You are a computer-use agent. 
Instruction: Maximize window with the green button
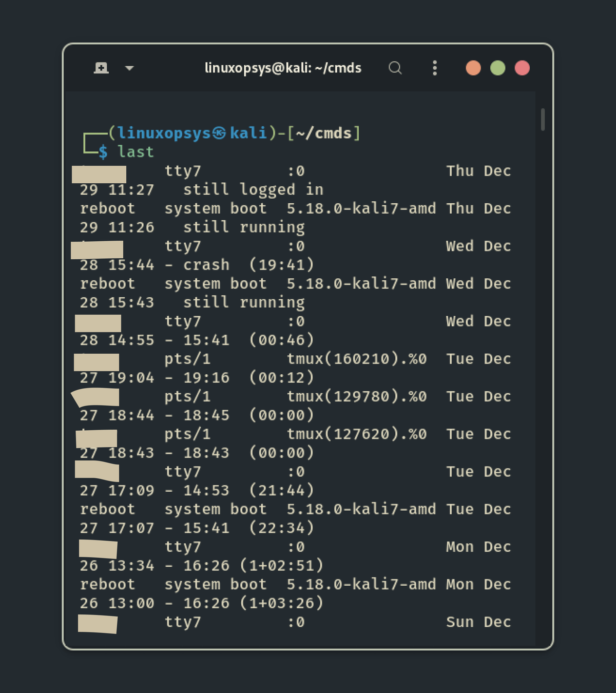coord(497,68)
